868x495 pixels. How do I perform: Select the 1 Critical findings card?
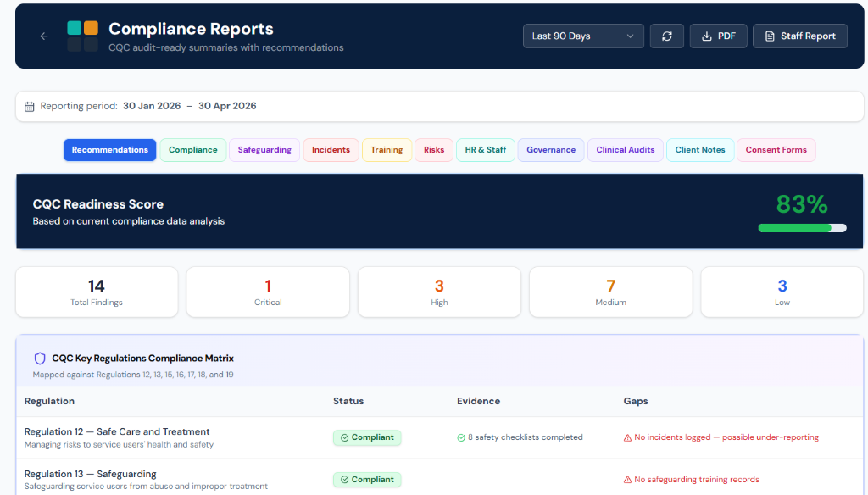point(268,292)
